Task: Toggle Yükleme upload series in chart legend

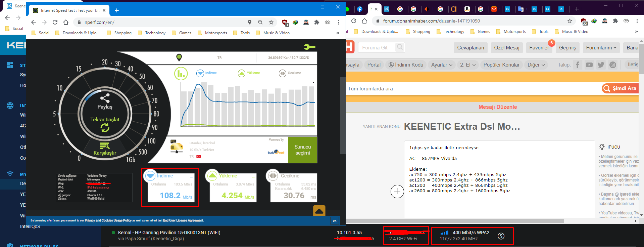Action: 249,73
